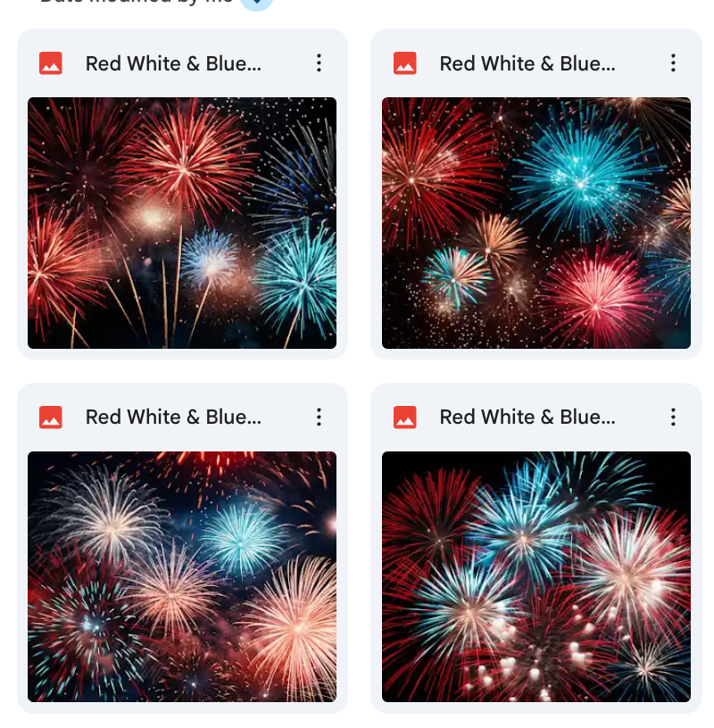
Task: Select the file card showing white glowing dots among red bursts
Action: (x=536, y=548)
